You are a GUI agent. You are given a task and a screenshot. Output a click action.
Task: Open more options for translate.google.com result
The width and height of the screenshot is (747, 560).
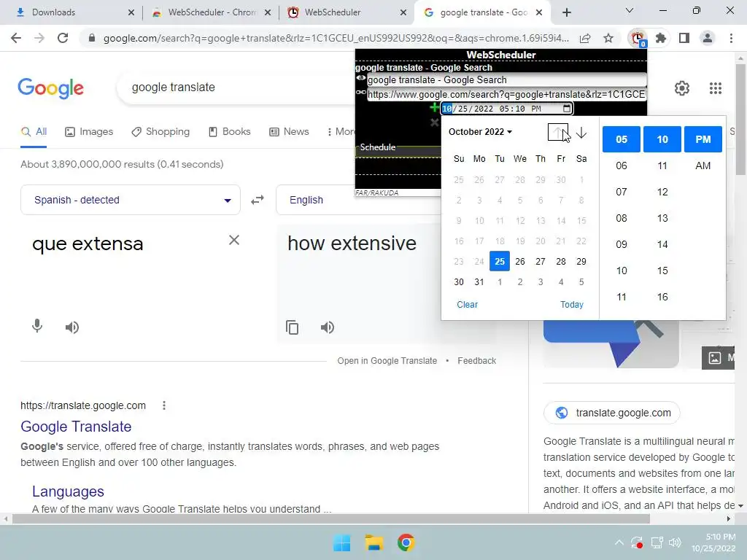[x=164, y=405]
